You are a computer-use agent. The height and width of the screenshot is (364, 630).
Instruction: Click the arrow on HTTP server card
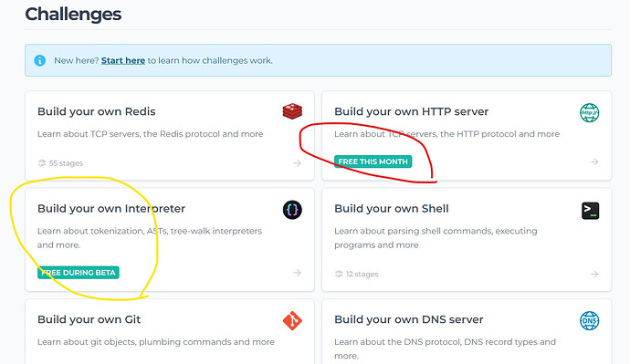(x=594, y=161)
